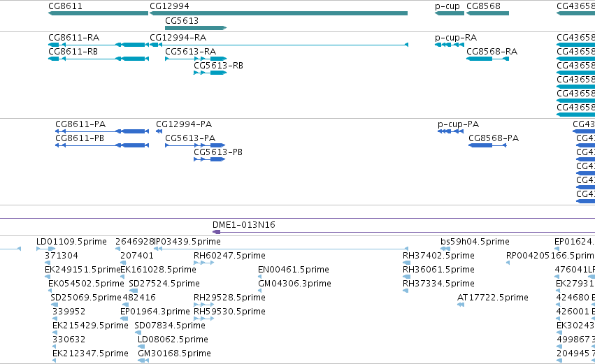Select the RH37402.5prime EST label
The height and width of the screenshot is (364, 595).
(x=438, y=256)
